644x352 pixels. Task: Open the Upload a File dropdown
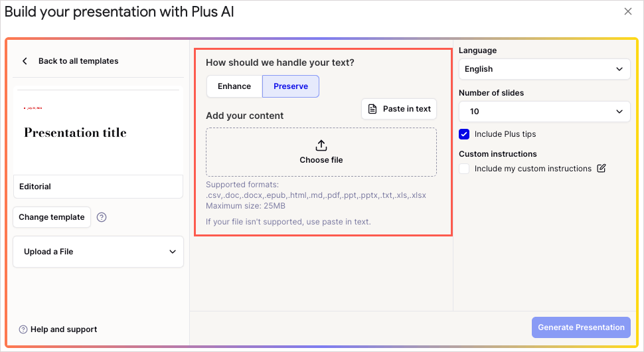(98, 252)
